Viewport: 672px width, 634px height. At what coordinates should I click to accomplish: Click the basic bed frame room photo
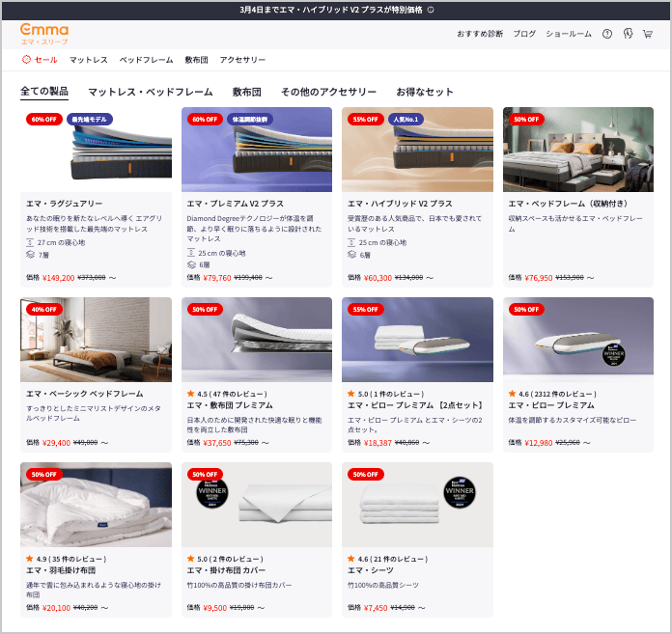point(96,340)
